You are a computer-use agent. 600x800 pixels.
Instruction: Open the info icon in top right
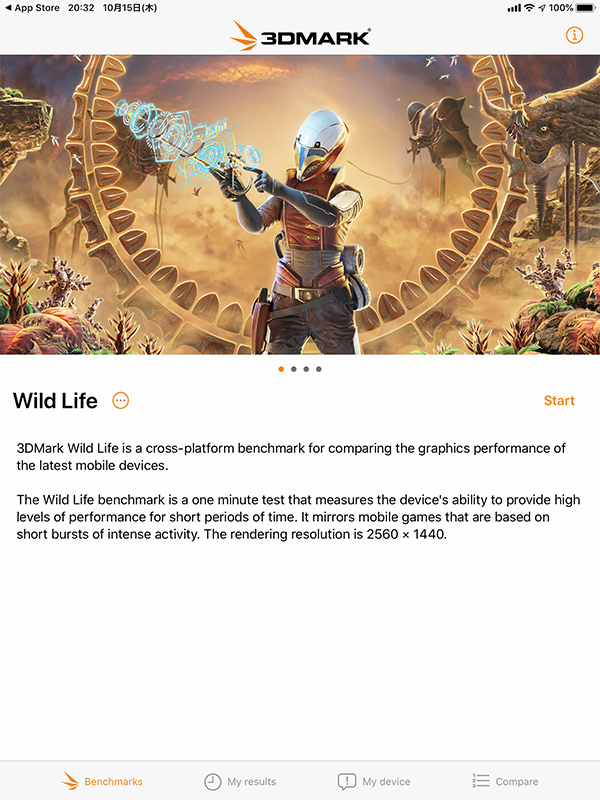coord(574,35)
